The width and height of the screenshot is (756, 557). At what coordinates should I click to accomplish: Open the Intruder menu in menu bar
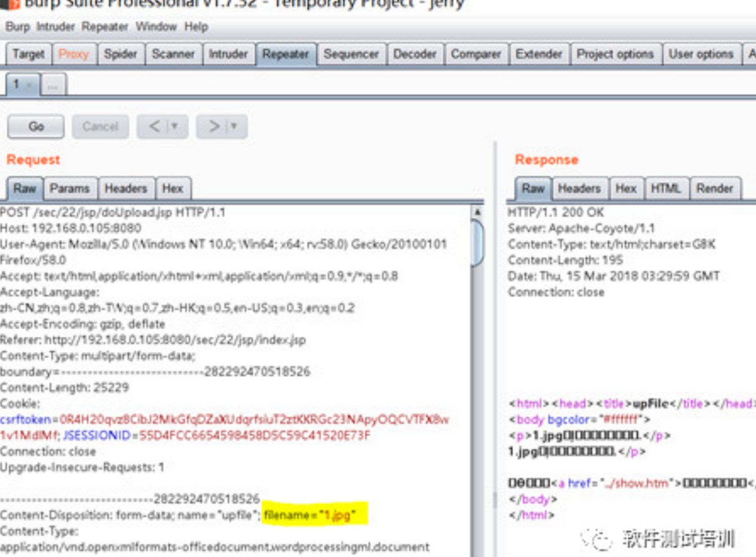coord(55,27)
